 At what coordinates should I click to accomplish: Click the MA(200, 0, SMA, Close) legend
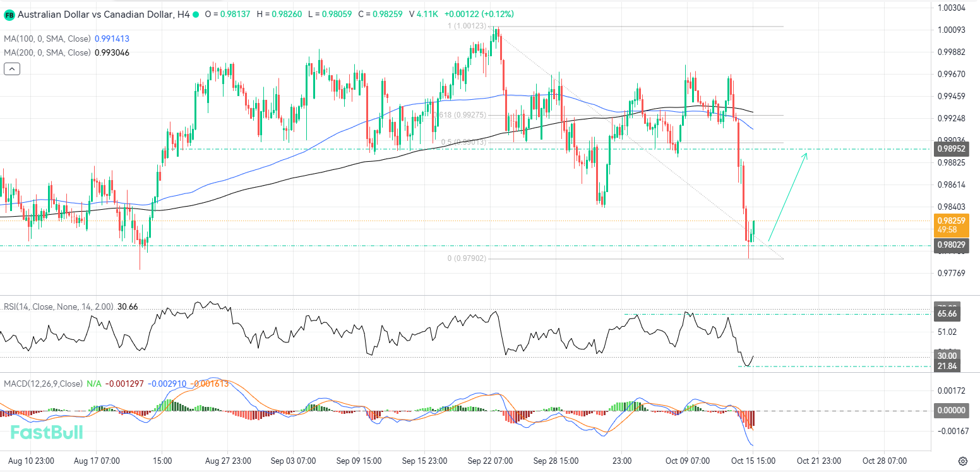pos(47,52)
